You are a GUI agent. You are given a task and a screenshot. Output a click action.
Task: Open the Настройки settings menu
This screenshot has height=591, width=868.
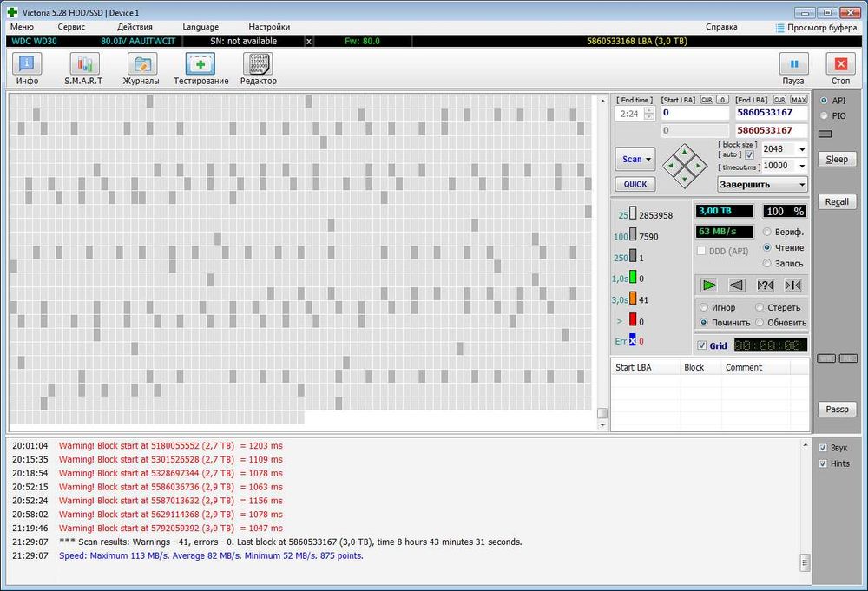coord(269,27)
